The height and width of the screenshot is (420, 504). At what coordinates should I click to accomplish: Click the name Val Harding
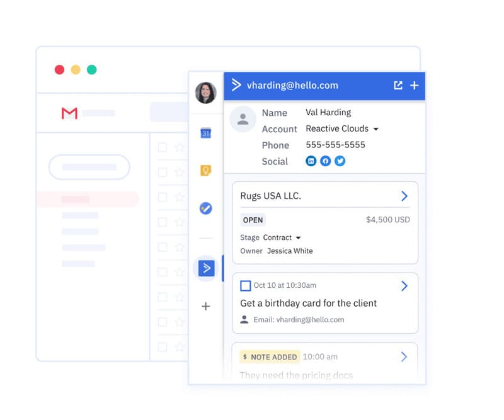tap(328, 113)
